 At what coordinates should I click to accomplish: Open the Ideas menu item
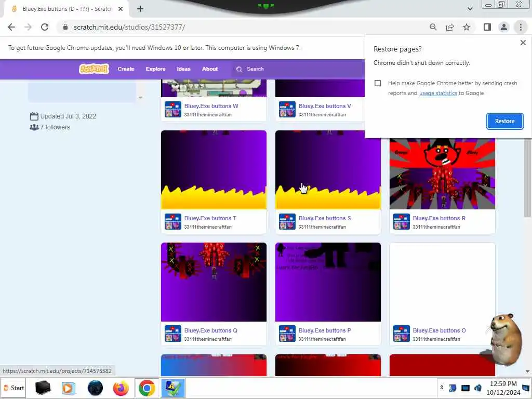183,69
